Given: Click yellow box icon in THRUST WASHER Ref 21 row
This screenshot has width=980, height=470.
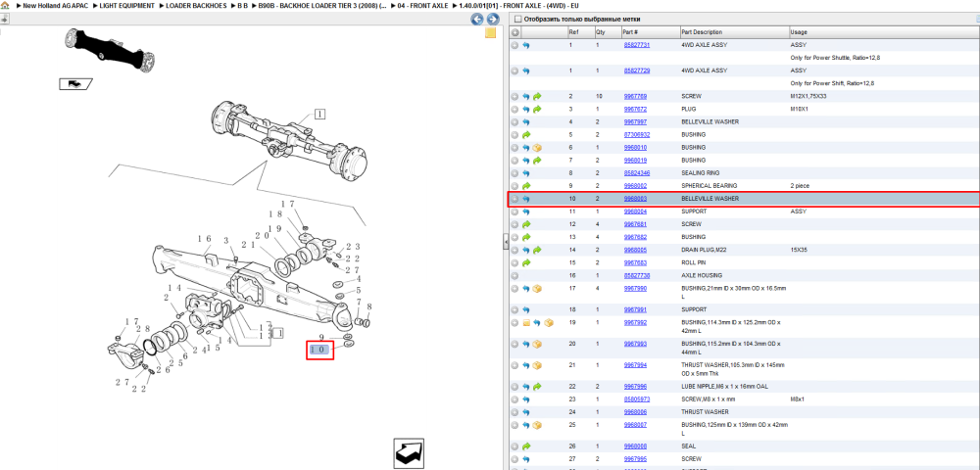Looking at the screenshot, I should click(537, 366).
